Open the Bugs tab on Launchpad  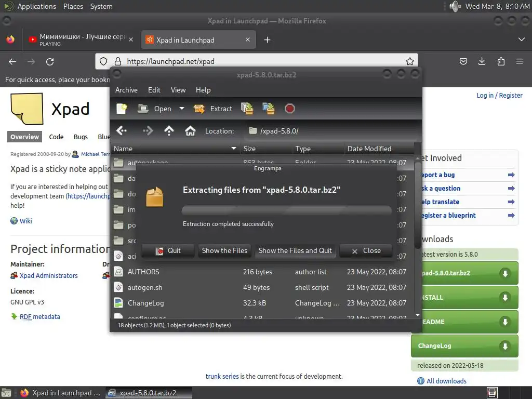(x=81, y=137)
